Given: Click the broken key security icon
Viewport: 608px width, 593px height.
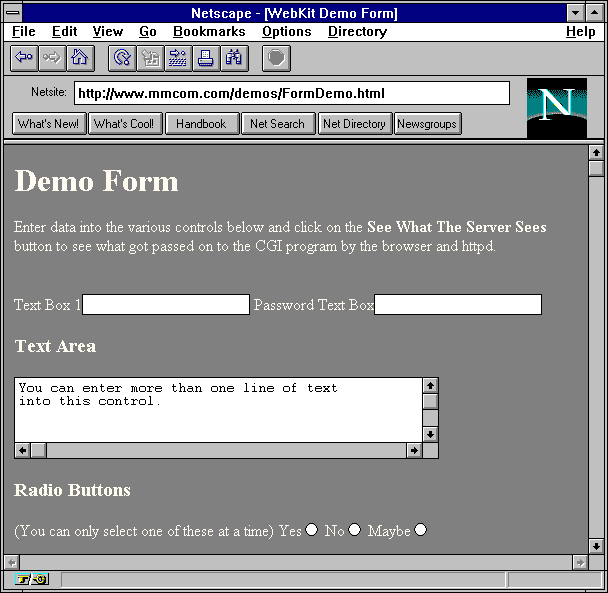Looking at the screenshot, I should click(30, 580).
